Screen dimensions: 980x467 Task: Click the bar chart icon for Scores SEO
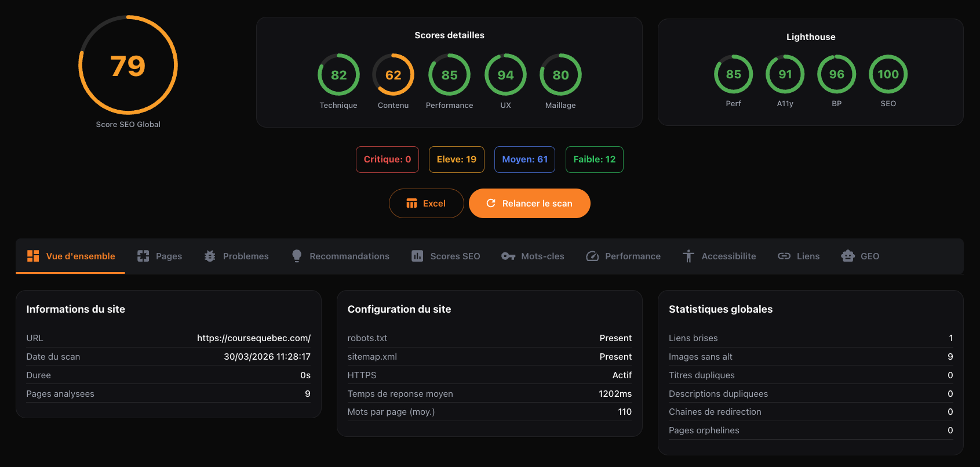click(x=417, y=256)
